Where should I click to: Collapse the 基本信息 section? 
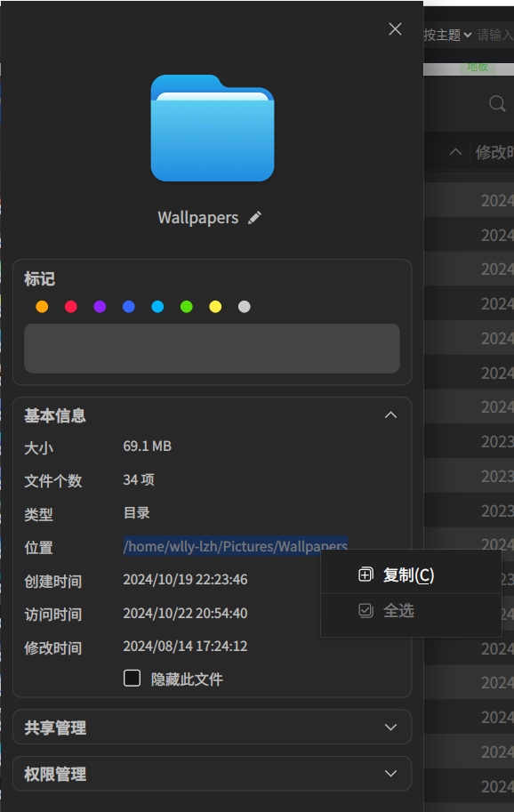(390, 414)
